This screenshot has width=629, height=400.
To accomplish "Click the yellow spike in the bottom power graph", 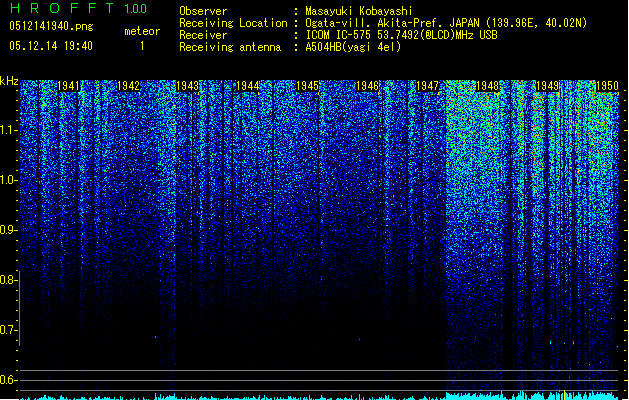I will [564, 395].
